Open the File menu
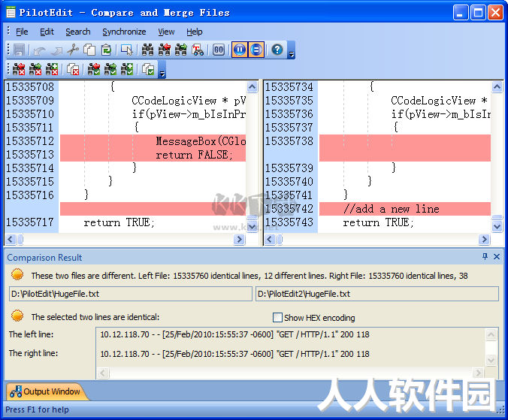 pos(22,32)
